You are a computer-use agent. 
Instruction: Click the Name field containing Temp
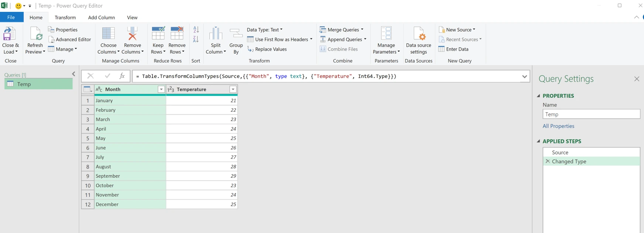(x=591, y=114)
